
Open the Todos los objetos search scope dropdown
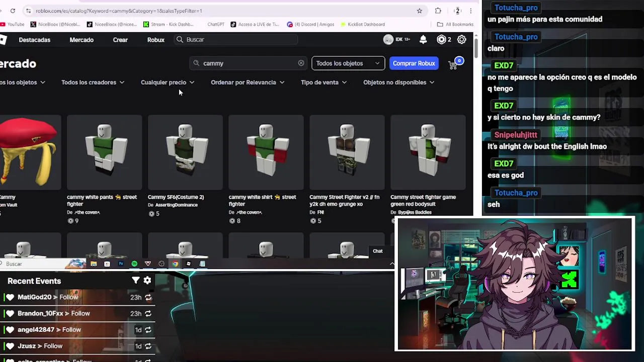coord(348,63)
